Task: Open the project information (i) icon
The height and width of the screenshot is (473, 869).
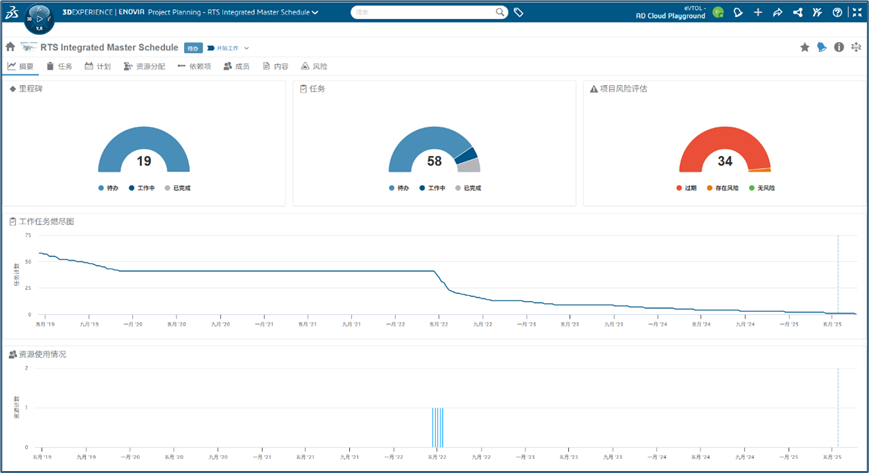Action: 839,48
